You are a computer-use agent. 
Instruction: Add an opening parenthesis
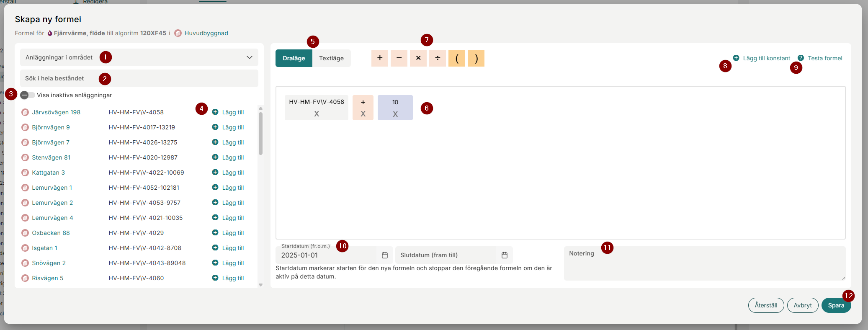[x=456, y=58]
